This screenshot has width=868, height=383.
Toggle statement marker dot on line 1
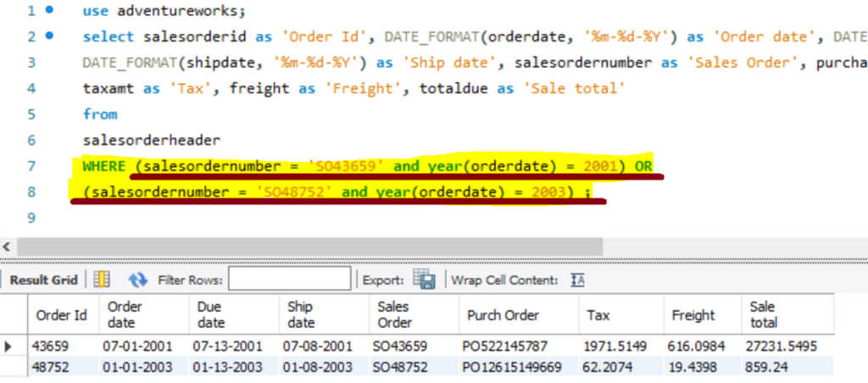click(50, 10)
